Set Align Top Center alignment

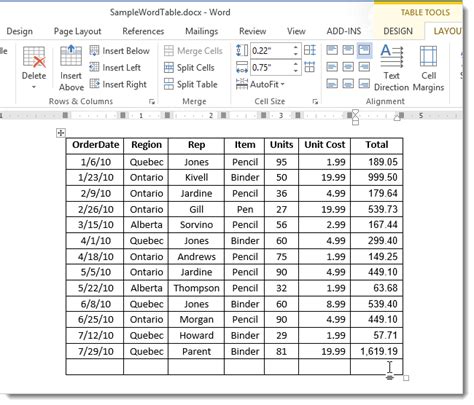(348, 50)
